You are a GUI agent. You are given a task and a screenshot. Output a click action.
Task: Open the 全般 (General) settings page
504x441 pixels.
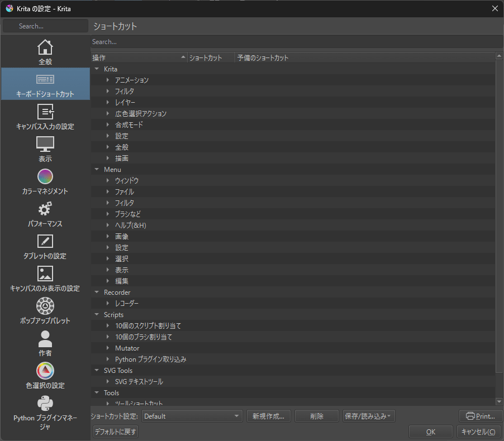45,51
